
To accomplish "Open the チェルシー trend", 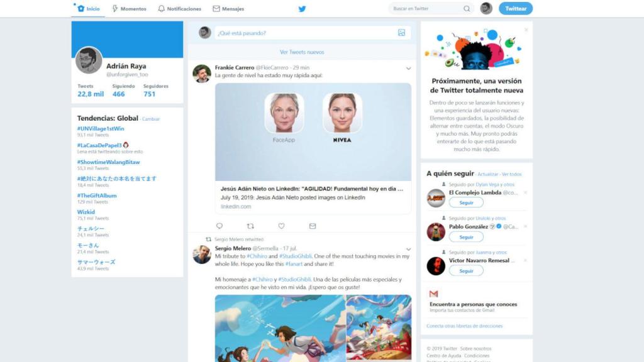I will tap(91, 229).
